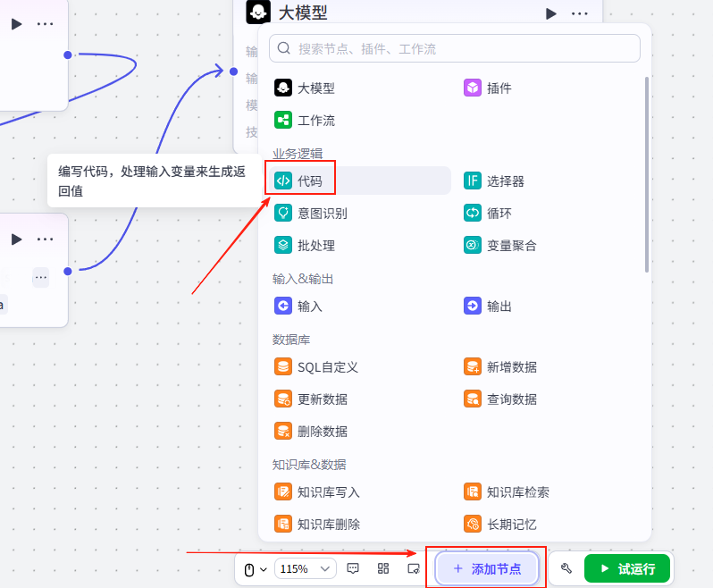Click the node panel vertical scrollbar
The height and width of the screenshot is (588, 713).
[x=646, y=174]
